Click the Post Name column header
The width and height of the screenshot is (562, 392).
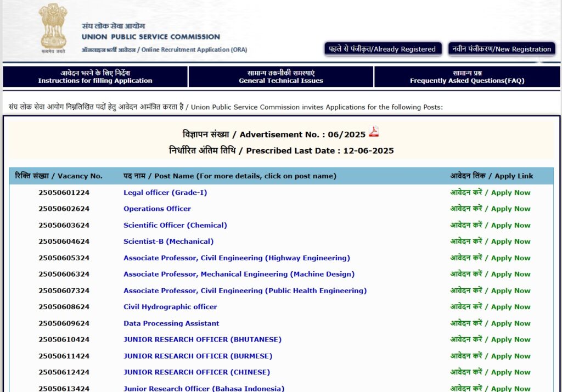230,176
